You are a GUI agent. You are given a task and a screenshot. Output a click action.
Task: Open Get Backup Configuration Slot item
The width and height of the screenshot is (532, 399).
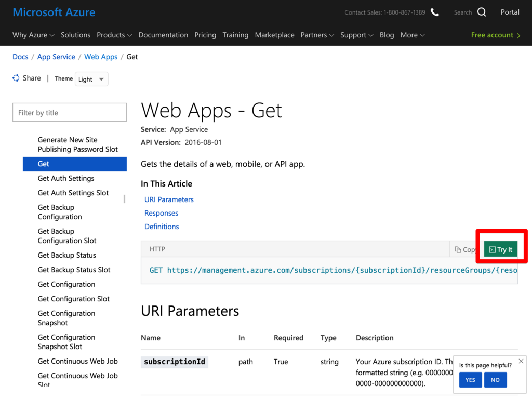(x=67, y=236)
